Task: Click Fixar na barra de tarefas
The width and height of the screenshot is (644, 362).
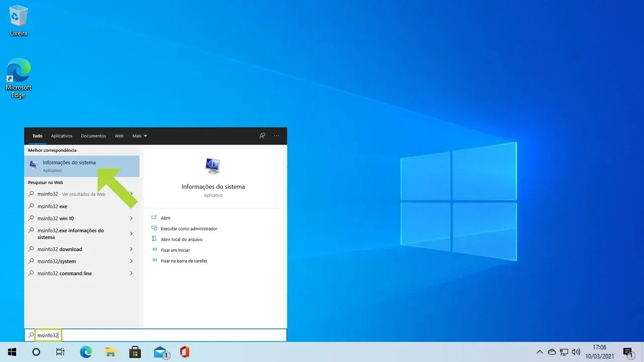Action: (184, 261)
